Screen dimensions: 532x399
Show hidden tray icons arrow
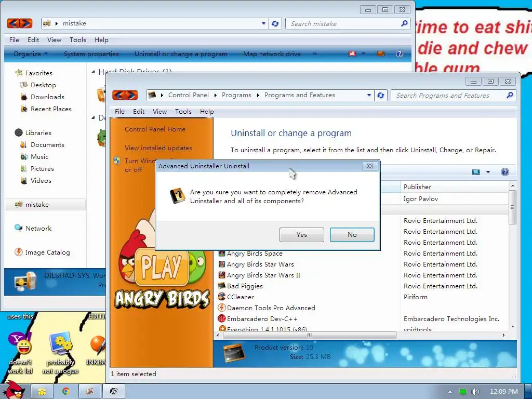pyautogui.click(x=450, y=392)
